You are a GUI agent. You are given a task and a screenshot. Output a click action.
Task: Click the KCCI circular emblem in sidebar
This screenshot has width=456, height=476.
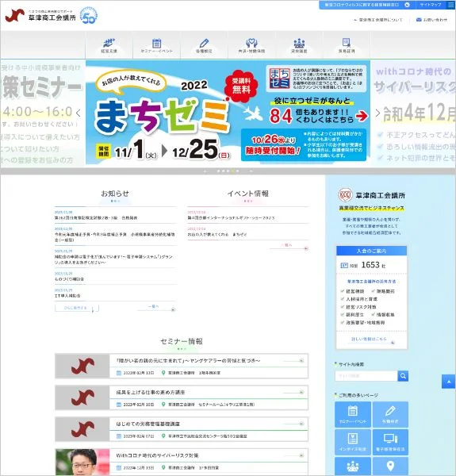(x=345, y=194)
